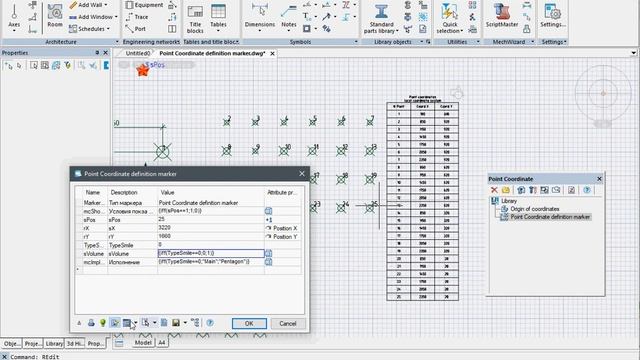Image resolution: width=640 pixels, height=360 pixels.
Task: Click the help icon in the Point Coordinate panel
Action: [587, 190]
